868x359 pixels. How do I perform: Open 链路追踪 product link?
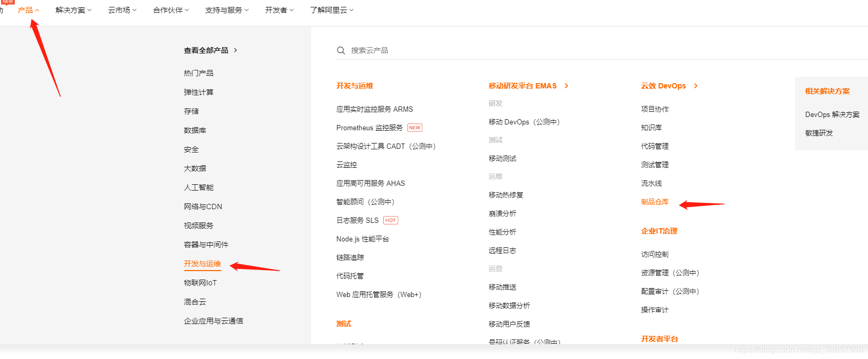(350, 257)
